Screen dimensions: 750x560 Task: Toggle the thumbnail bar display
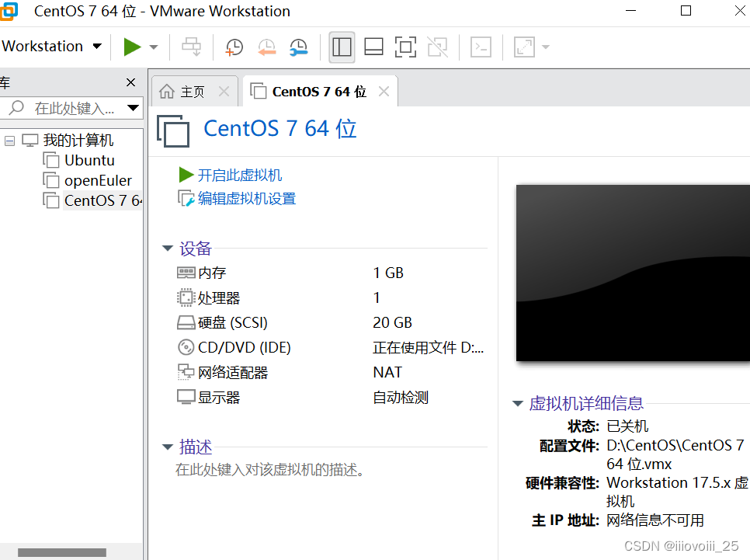click(373, 47)
